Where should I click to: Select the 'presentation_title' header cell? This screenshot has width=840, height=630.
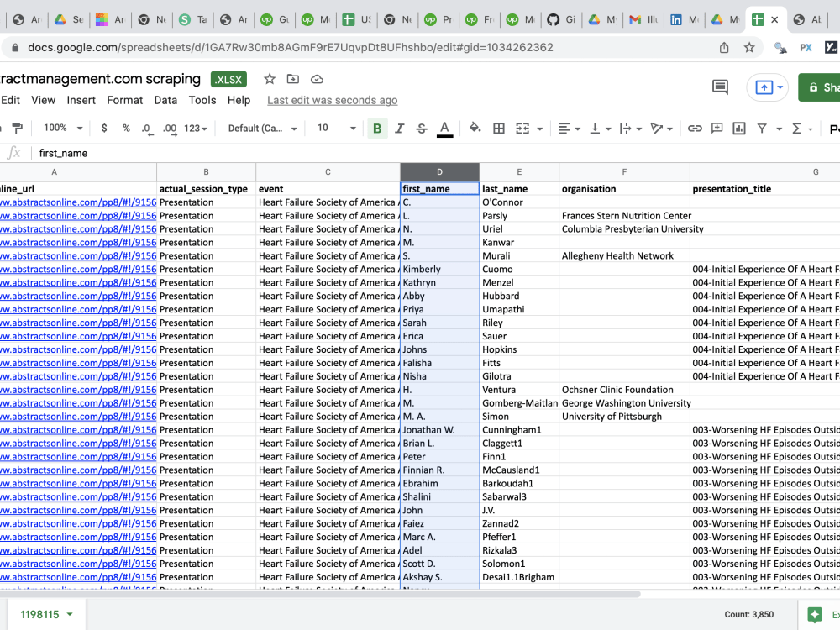765,188
